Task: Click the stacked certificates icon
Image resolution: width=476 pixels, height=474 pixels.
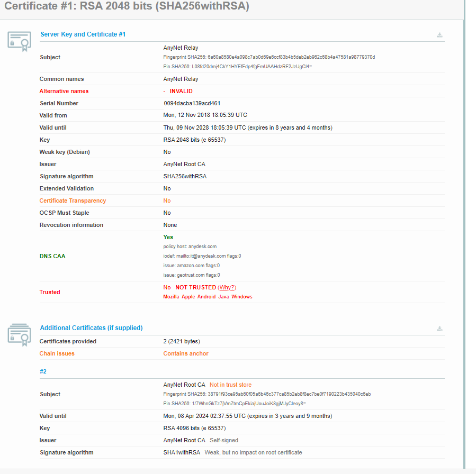Action: point(19,334)
